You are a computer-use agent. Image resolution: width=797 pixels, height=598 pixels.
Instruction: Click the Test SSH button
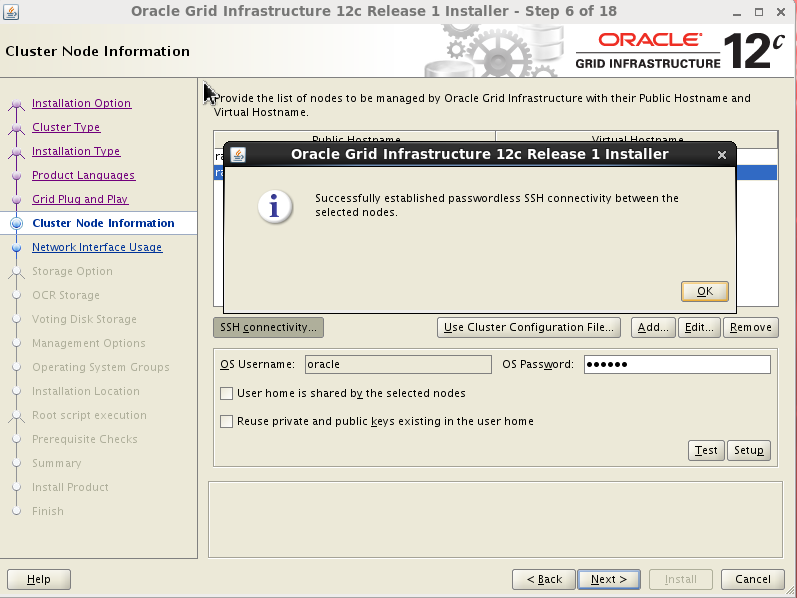(x=706, y=451)
